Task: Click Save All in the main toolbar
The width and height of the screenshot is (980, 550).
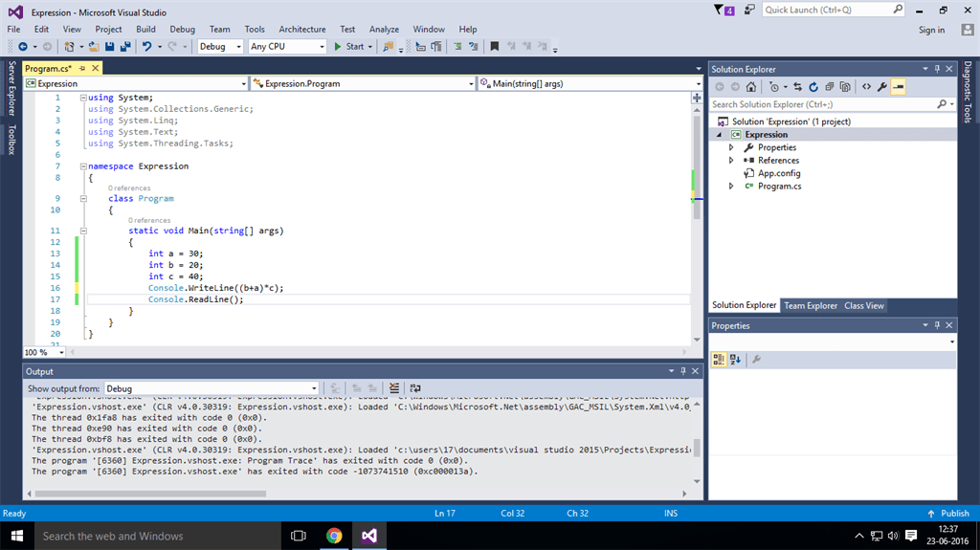Action: [x=125, y=46]
